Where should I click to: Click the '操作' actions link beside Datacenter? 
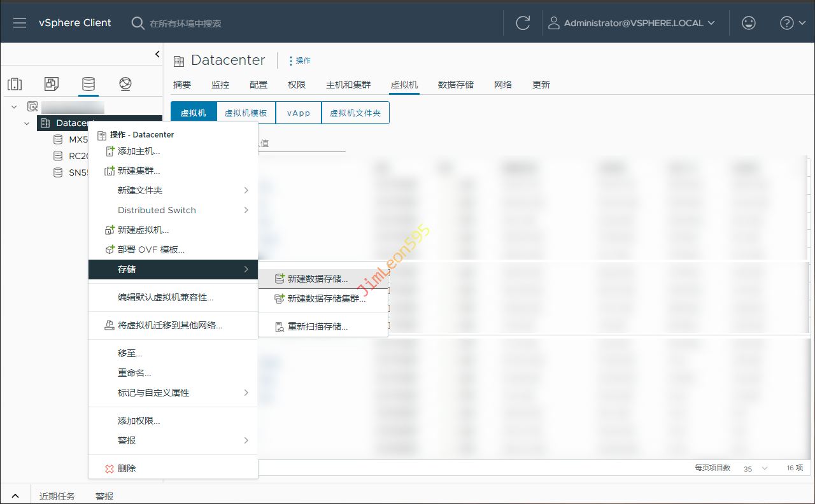pyautogui.click(x=300, y=60)
